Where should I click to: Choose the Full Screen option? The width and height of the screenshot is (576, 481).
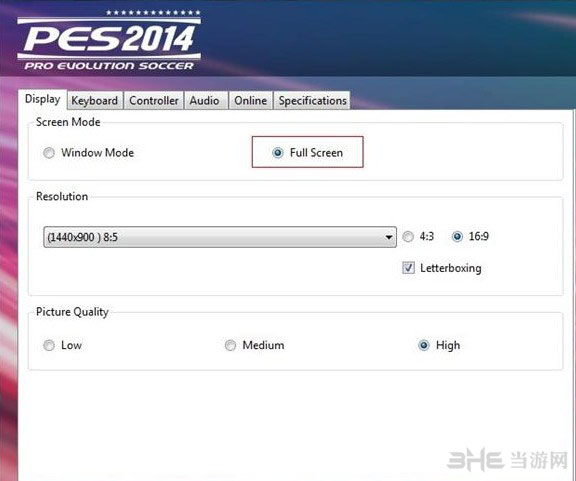[x=278, y=152]
